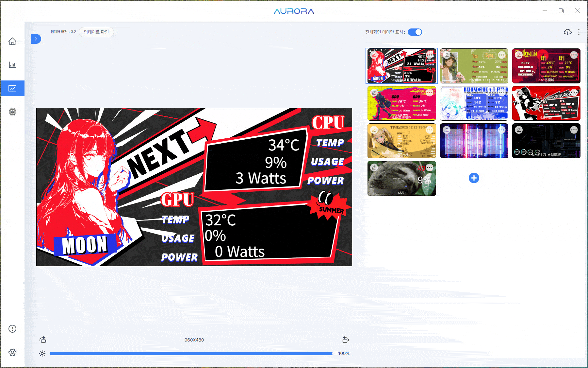Minimize the AURORA window
This screenshot has height=368, width=588.
(x=545, y=11)
